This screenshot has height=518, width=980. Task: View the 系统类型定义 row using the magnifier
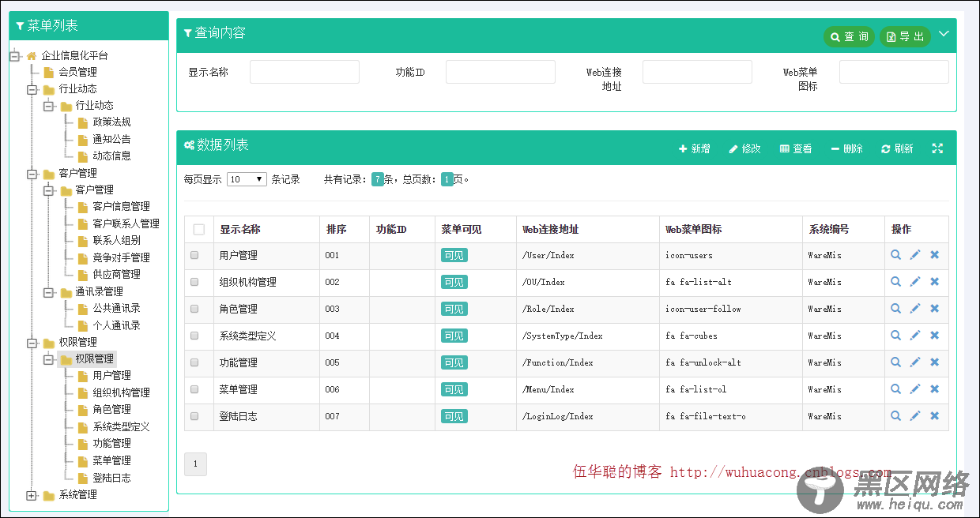click(x=895, y=336)
